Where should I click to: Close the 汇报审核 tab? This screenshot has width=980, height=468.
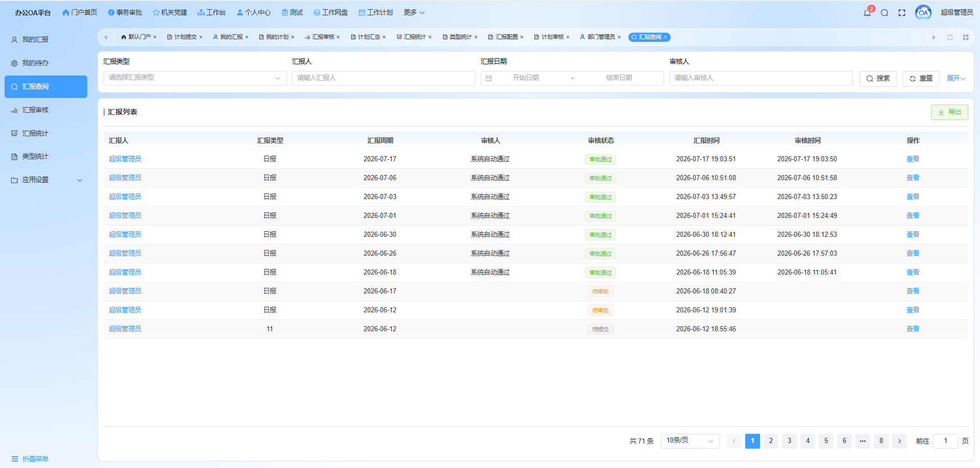click(x=338, y=37)
